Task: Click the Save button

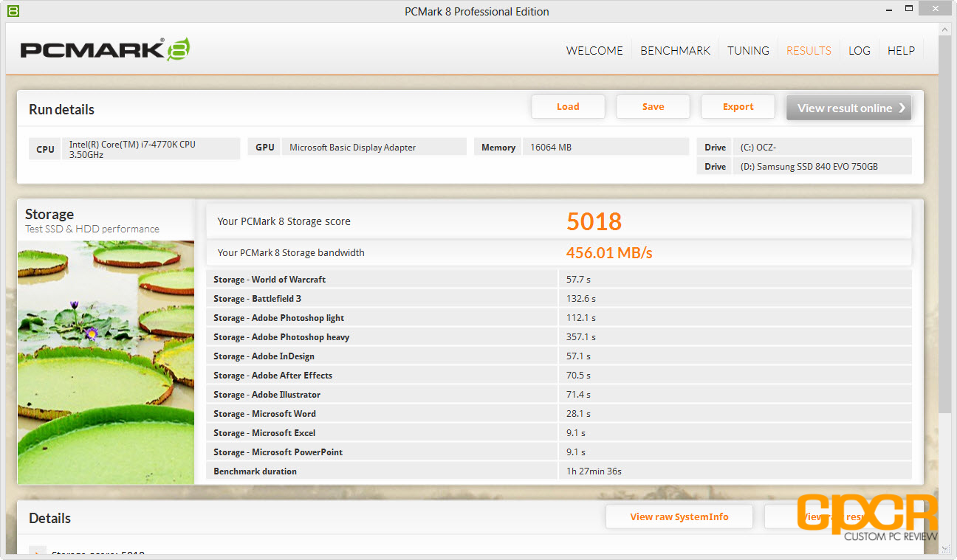Action: pyautogui.click(x=653, y=106)
